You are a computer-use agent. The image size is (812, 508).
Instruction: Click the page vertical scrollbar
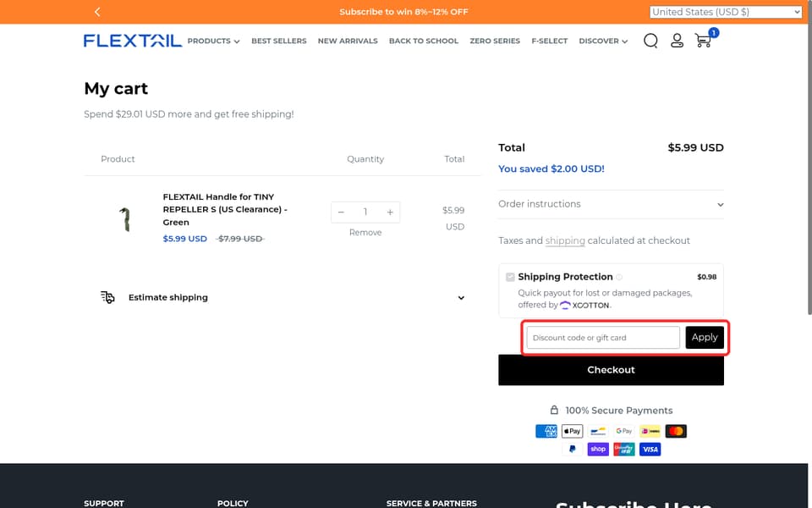tap(809, 158)
